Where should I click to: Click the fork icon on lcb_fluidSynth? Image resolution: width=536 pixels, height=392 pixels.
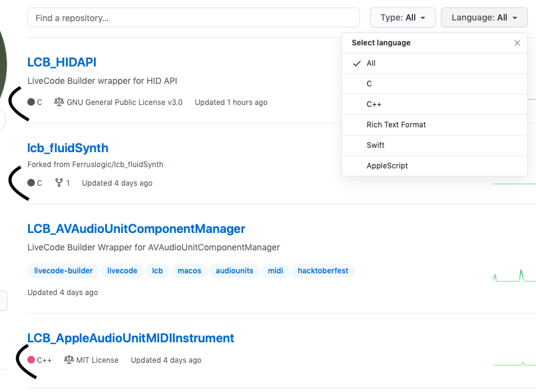pos(59,183)
